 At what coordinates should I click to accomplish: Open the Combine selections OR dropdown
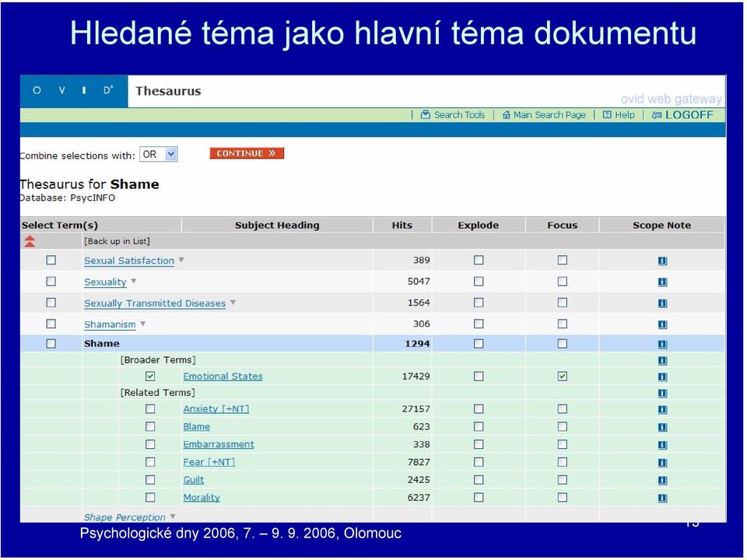point(159,154)
